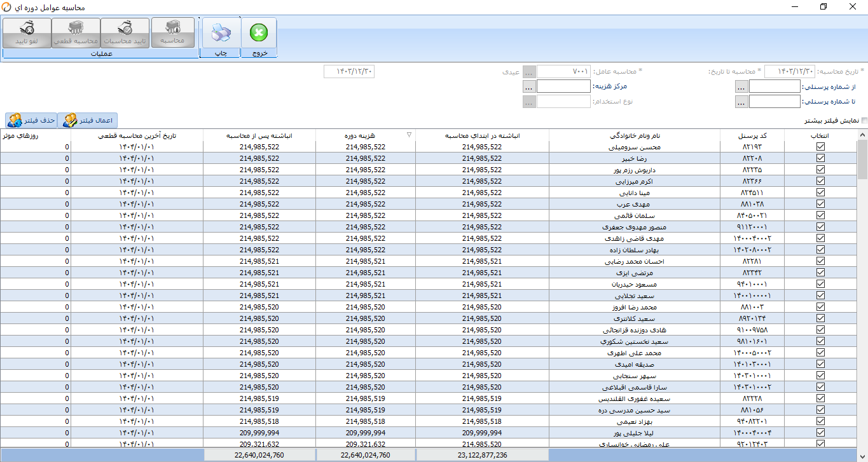Click the محاسبه قطعی toolbar icon

click(x=76, y=32)
